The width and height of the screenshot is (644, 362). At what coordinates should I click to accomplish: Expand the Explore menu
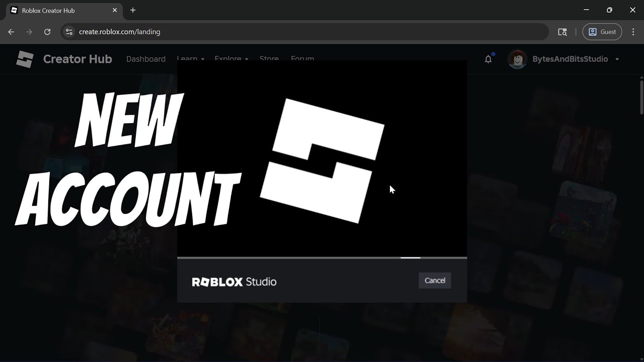click(231, 58)
